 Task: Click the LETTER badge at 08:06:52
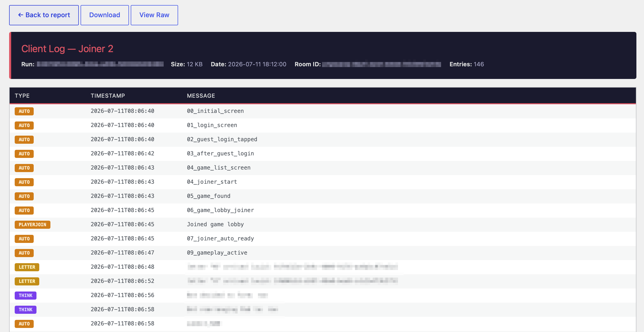point(27,281)
